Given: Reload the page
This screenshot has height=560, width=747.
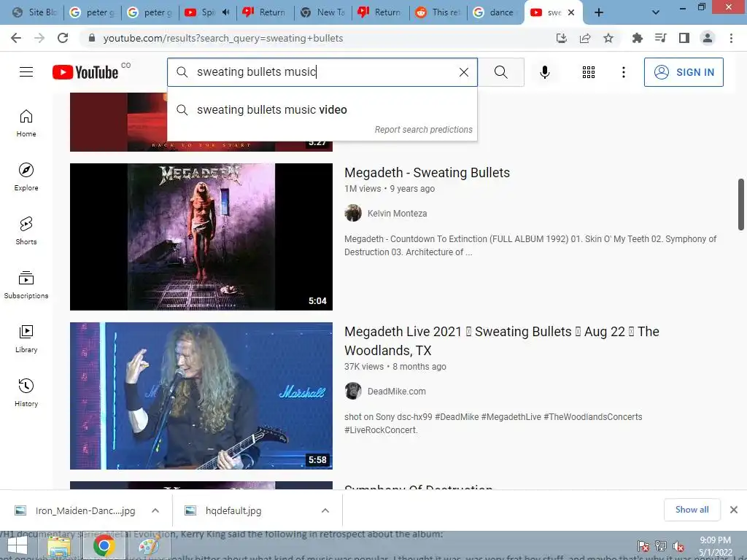Looking at the screenshot, I should [x=63, y=38].
